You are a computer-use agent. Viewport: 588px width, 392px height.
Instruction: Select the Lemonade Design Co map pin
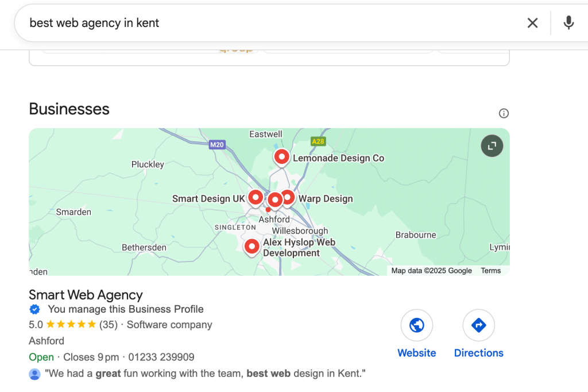(281, 156)
